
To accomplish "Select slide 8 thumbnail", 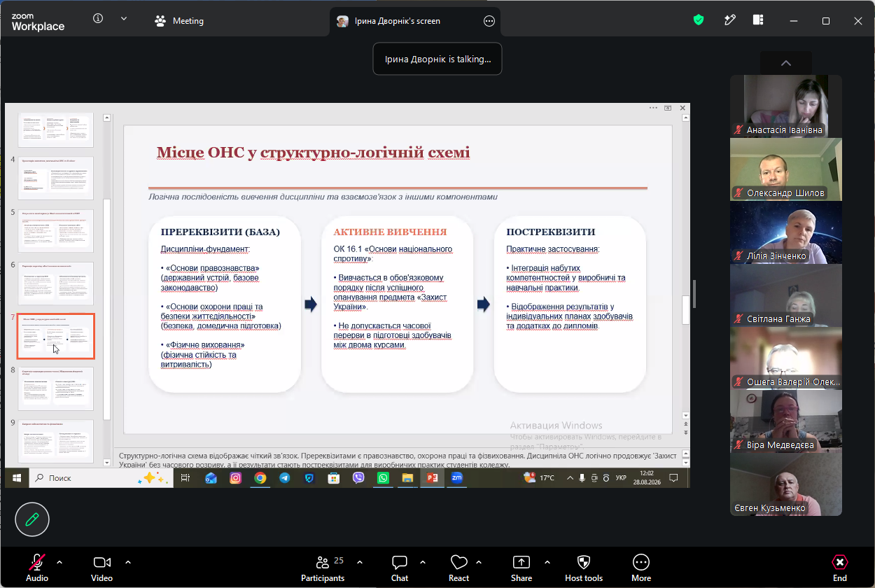I will coord(55,388).
